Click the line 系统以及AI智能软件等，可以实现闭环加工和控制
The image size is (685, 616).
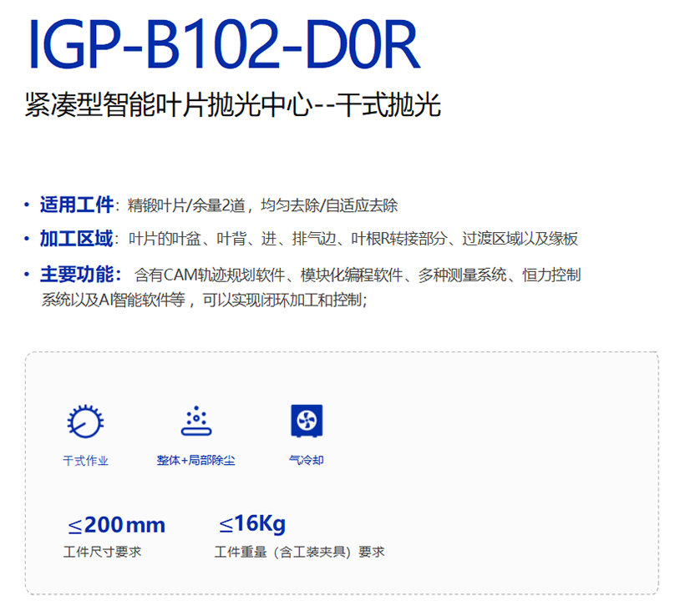[x=205, y=300]
